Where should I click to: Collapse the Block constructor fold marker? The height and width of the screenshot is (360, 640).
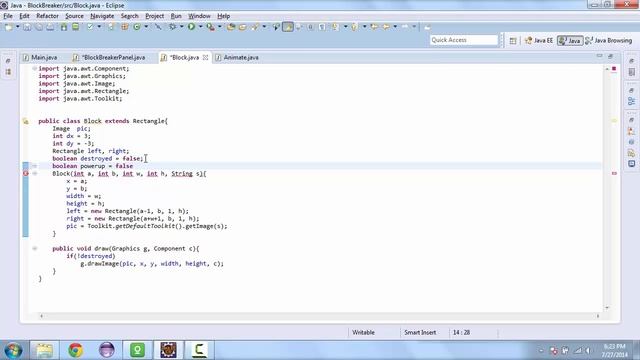click(x=35, y=173)
